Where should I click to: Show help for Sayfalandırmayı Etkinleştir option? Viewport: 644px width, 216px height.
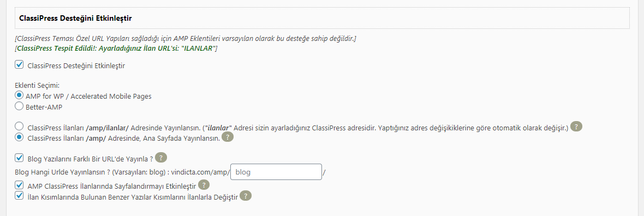coord(204,185)
